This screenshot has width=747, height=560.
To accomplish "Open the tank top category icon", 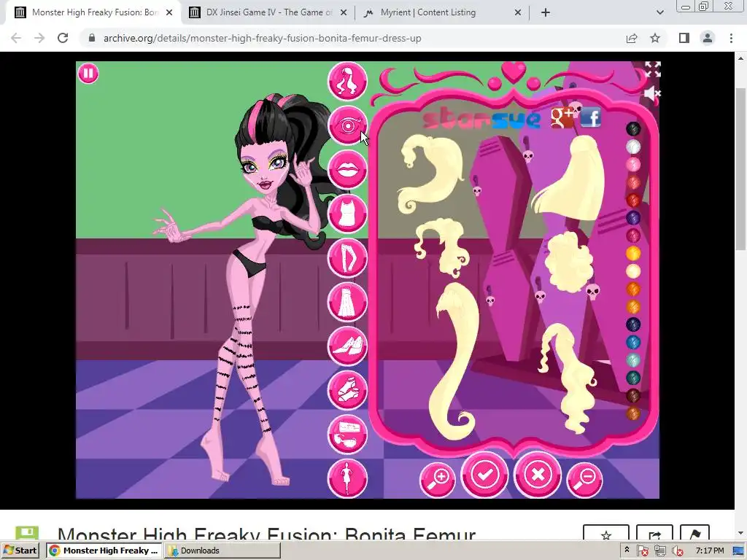I will point(347,214).
